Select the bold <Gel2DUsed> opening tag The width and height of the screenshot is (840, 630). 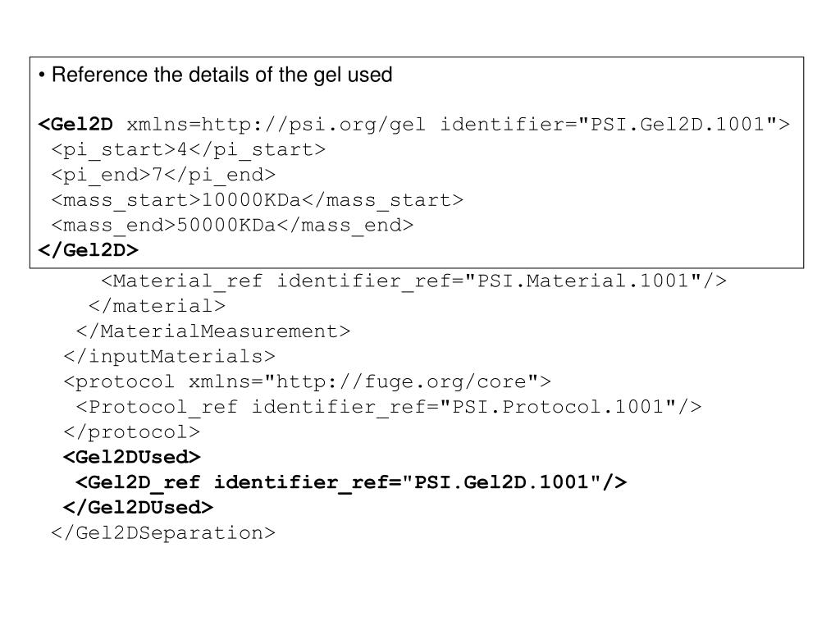click(132, 457)
